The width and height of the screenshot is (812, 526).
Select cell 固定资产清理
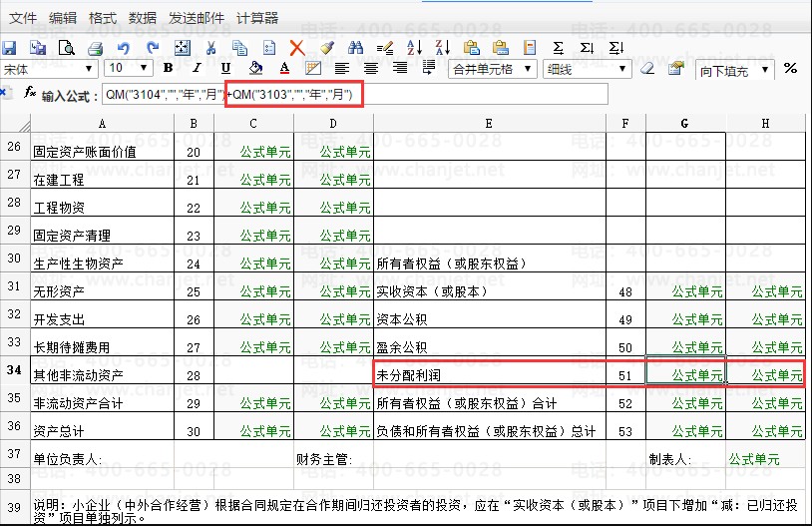[x=102, y=231]
